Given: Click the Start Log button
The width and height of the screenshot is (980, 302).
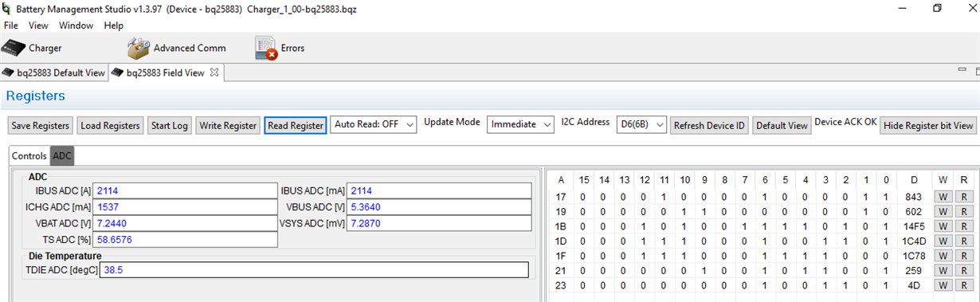Looking at the screenshot, I should pyautogui.click(x=170, y=125).
